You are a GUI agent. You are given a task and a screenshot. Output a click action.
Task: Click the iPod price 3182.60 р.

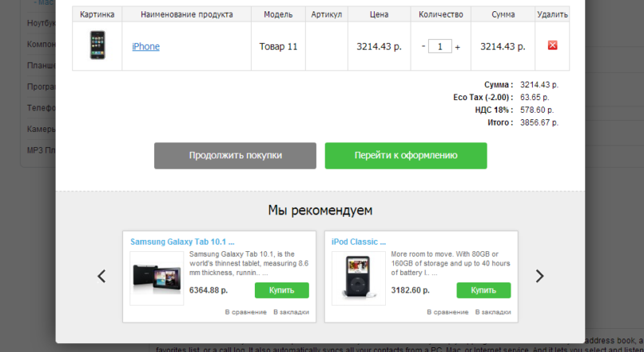click(x=410, y=290)
